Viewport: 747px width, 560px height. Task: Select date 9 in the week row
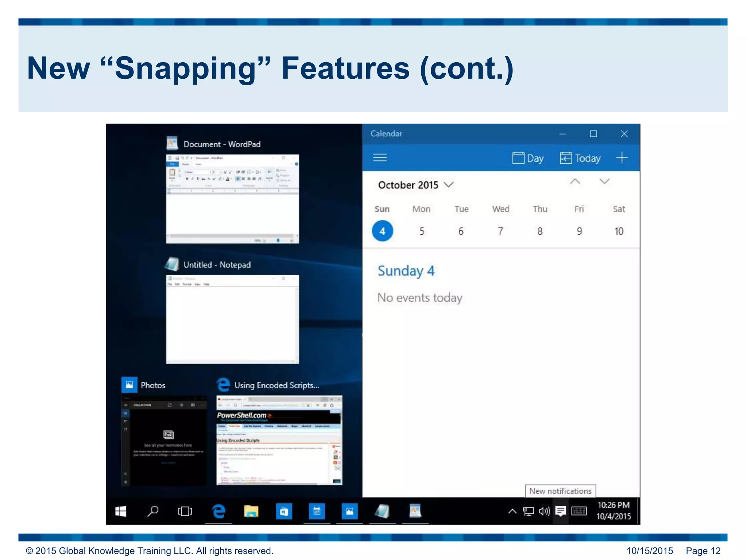point(579,231)
